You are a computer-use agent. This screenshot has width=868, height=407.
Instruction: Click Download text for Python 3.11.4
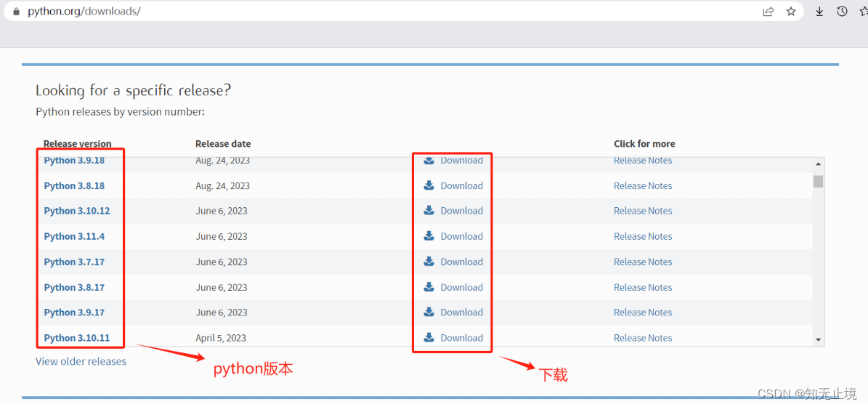tap(462, 236)
